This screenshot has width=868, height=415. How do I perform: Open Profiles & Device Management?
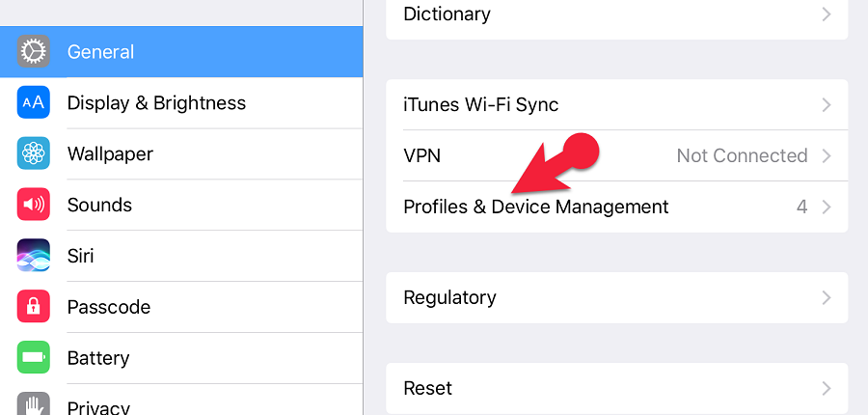tap(535, 207)
